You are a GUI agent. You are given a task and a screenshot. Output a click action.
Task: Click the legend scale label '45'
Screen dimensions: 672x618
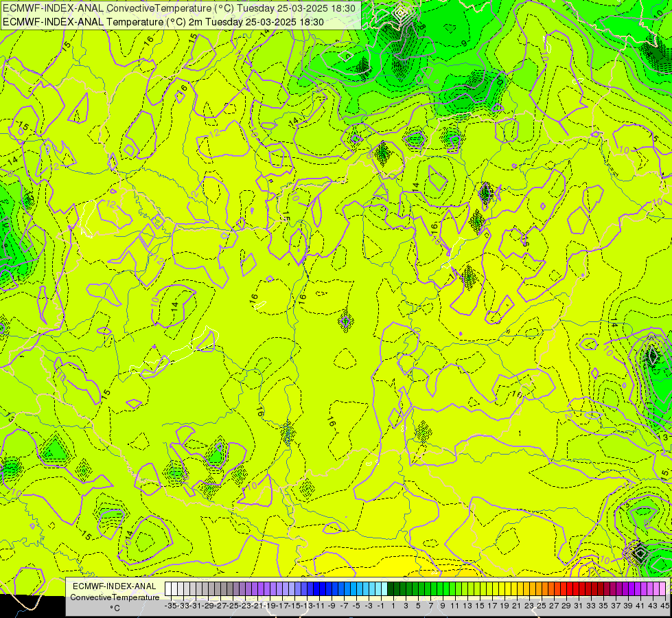click(x=664, y=606)
